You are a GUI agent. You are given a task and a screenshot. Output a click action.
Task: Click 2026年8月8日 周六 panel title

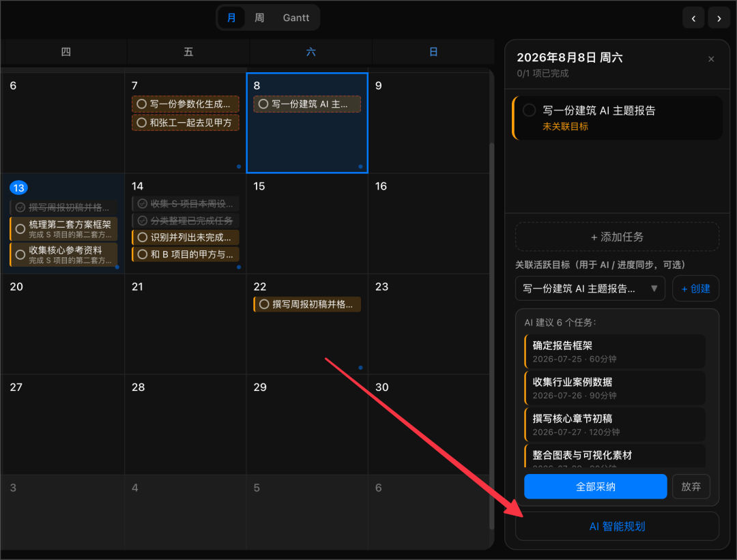570,57
